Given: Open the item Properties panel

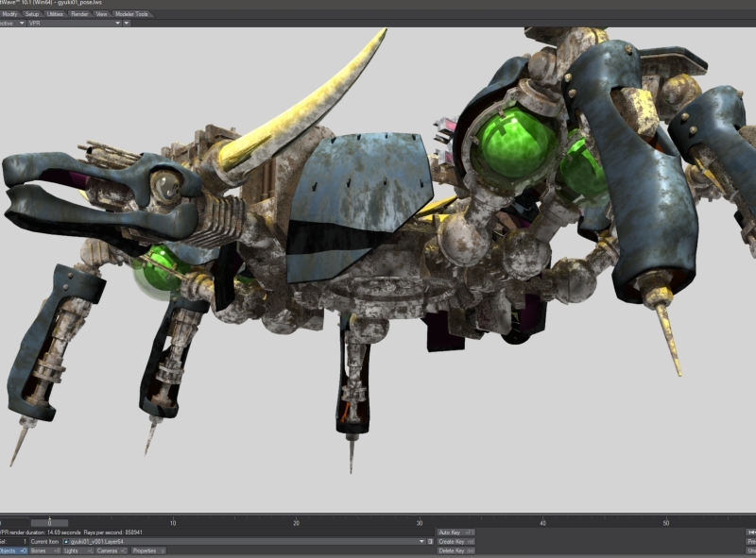Looking at the screenshot, I should 147,550.
